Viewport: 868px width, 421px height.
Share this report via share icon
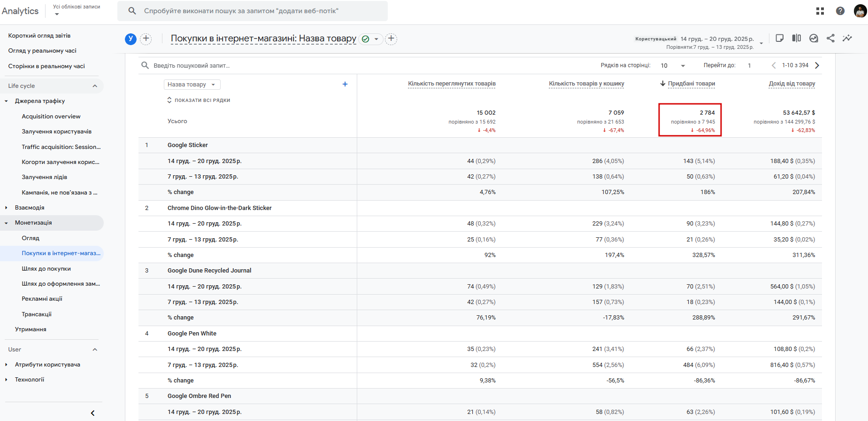[x=830, y=38]
